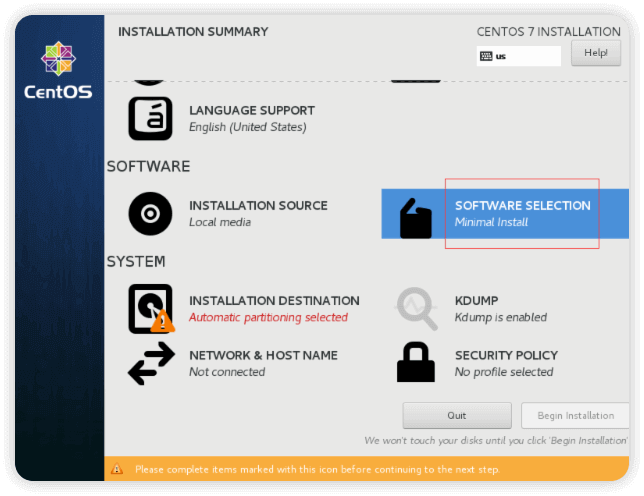Click No profile selected text
Viewport: 644px width, 496px height.
504,372
